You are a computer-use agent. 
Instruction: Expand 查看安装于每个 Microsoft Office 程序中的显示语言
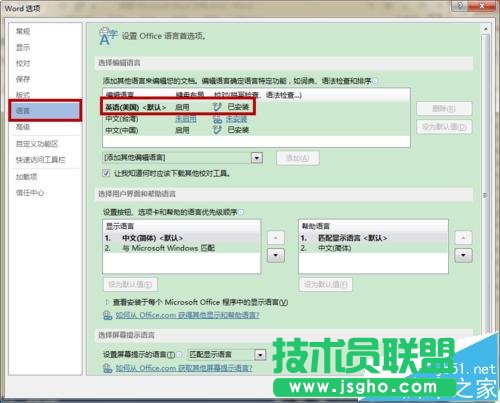(x=107, y=302)
